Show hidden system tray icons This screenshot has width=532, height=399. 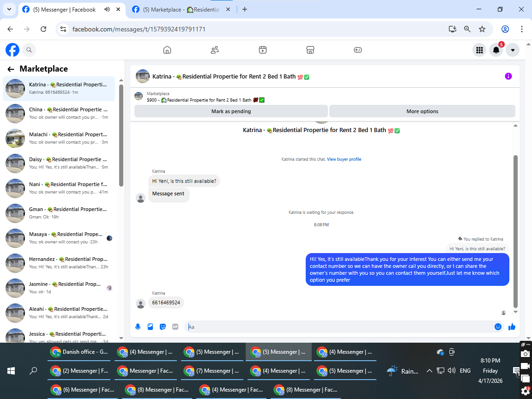pyautogui.click(x=429, y=371)
